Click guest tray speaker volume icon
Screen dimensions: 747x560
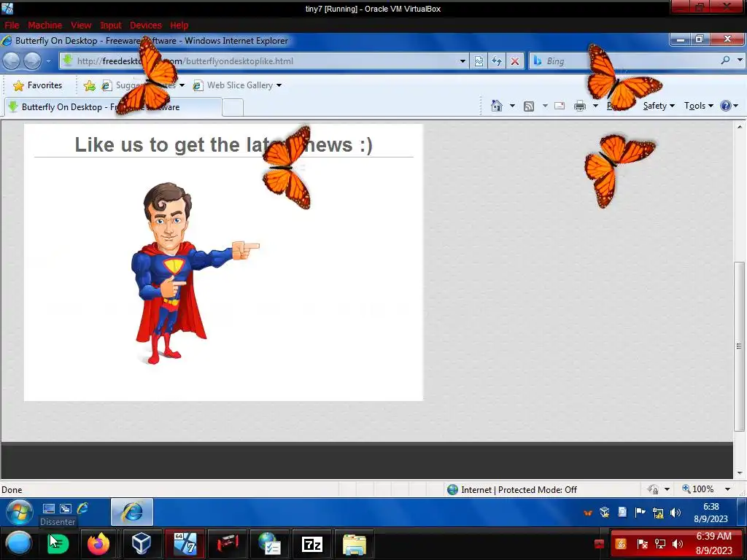(x=675, y=513)
